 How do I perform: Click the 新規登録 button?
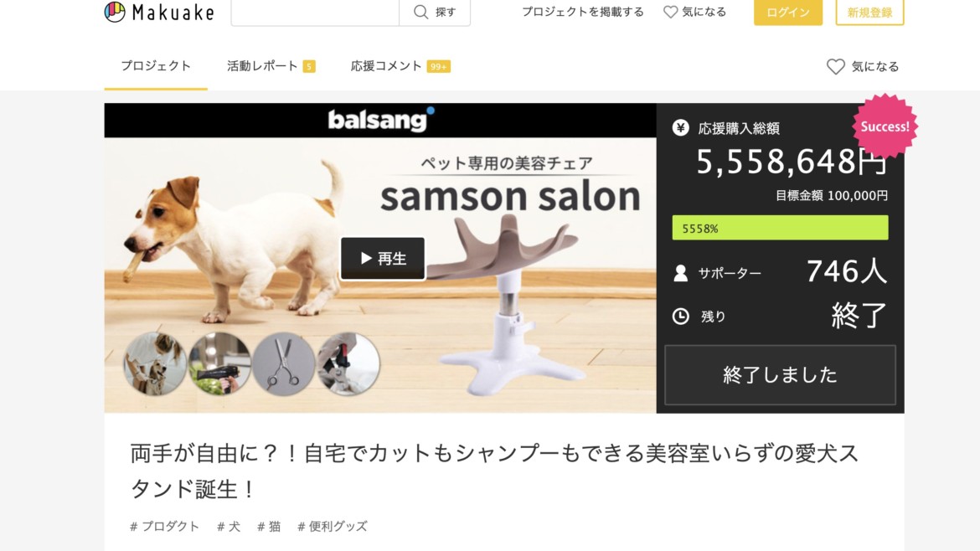869,12
